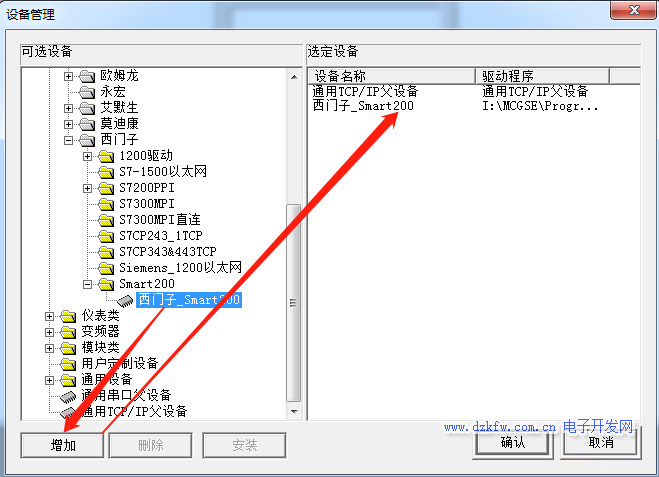Expand the 变频器 category node

(49, 332)
